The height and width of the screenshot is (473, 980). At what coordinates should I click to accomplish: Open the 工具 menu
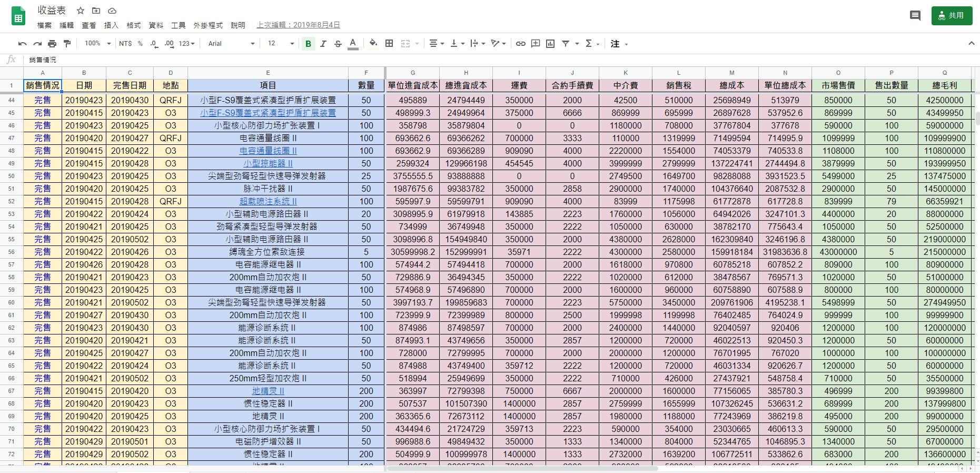point(179,25)
